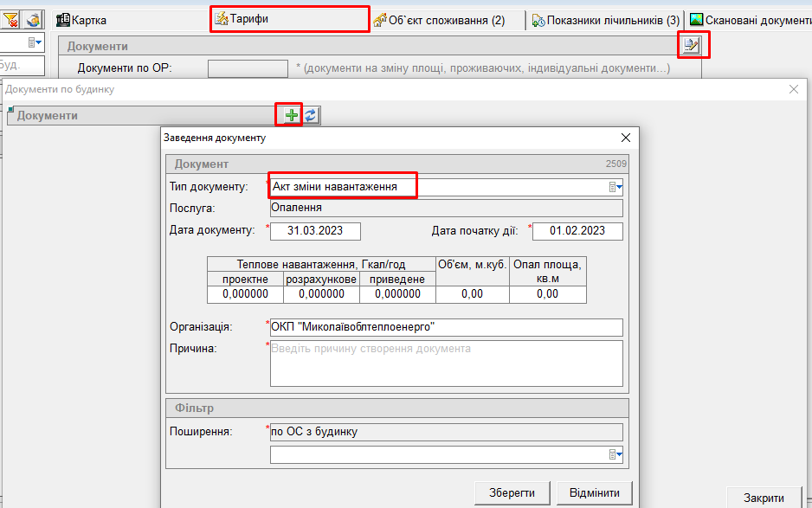Expand the dropdown below Поширення field

(x=615, y=454)
